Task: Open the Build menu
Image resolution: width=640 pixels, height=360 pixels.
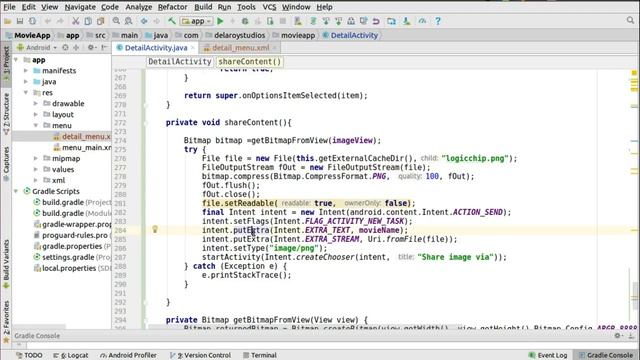Action: 203,7
